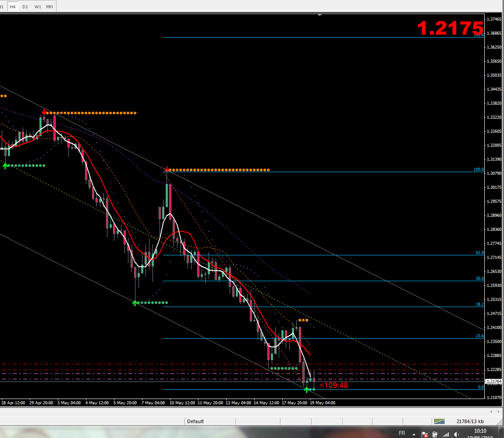
Task: Click 14 May 12:00 on time axis
Action: [266, 403]
